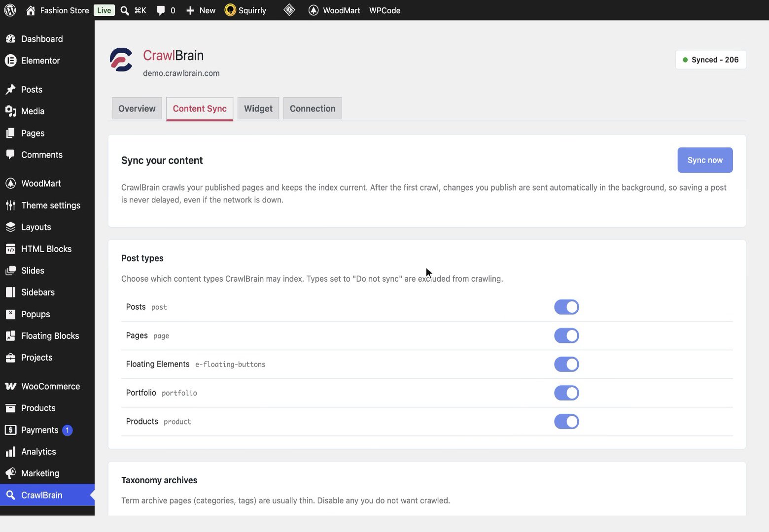
Task: Open the comments bubble in admin bar
Action: click(x=161, y=10)
